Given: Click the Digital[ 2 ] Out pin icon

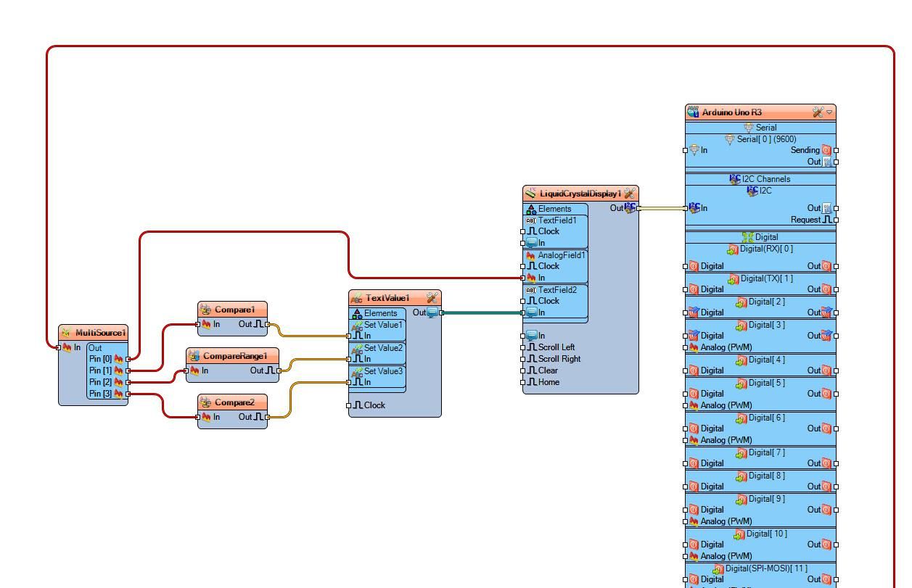Looking at the screenshot, I should pyautogui.click(x=826, y=312).
